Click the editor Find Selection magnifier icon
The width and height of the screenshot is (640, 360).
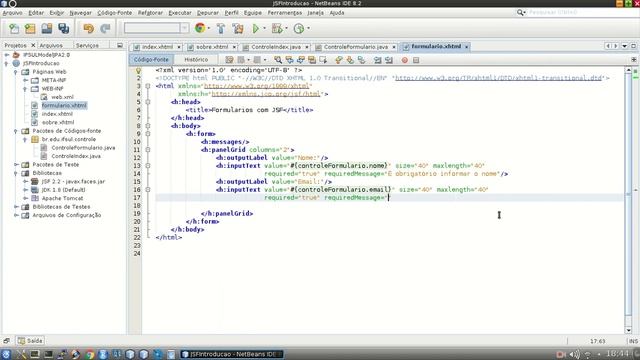tap(278, 60)
